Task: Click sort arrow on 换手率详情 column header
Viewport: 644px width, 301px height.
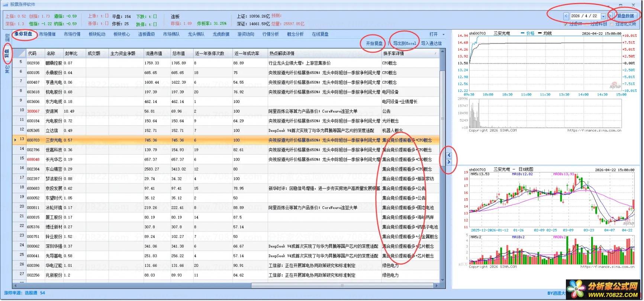Action: pos(435,54)
